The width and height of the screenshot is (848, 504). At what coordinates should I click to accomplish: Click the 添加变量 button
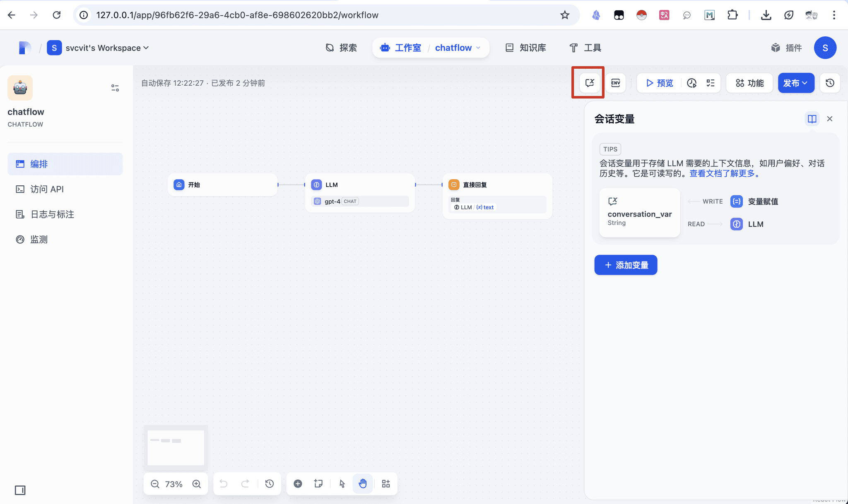coord(626,265)
